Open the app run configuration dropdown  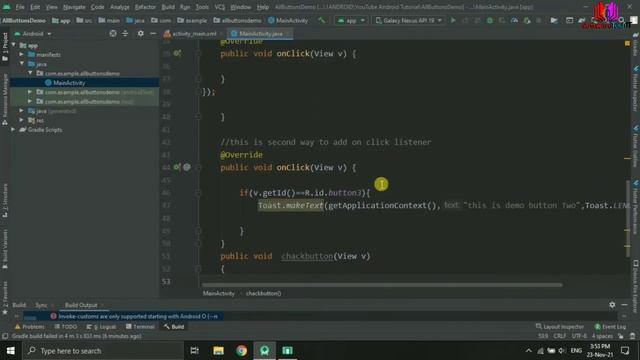[351, 20]
